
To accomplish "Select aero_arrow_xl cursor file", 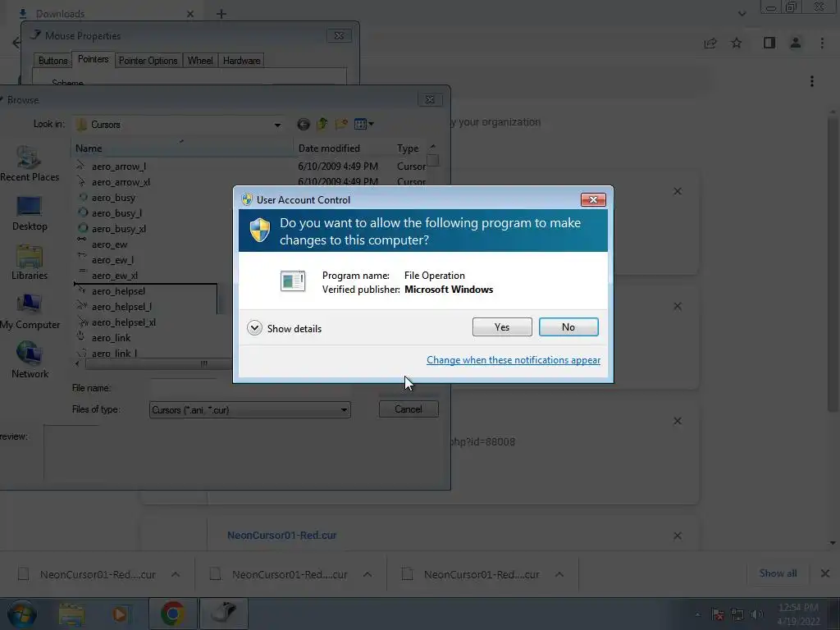I will pyautogui.click(x=121, y=182).
